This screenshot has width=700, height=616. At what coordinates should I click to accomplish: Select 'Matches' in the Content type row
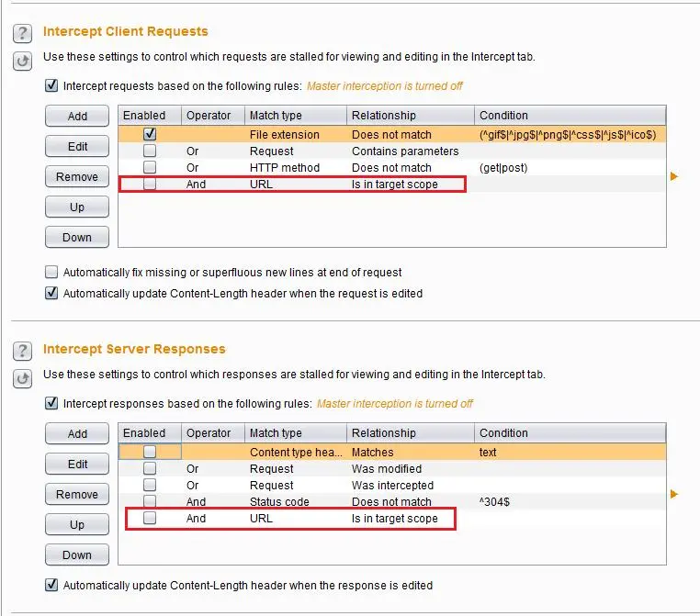coord(411,452)
